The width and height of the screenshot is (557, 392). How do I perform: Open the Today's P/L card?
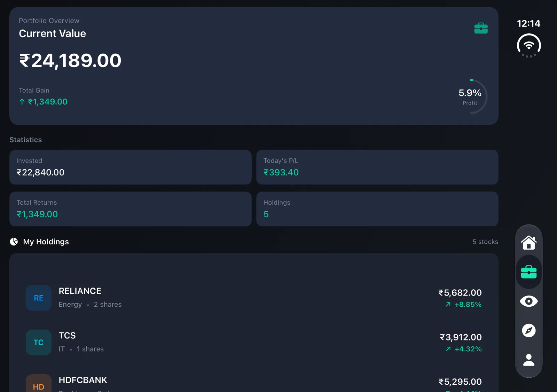point(377,167)
